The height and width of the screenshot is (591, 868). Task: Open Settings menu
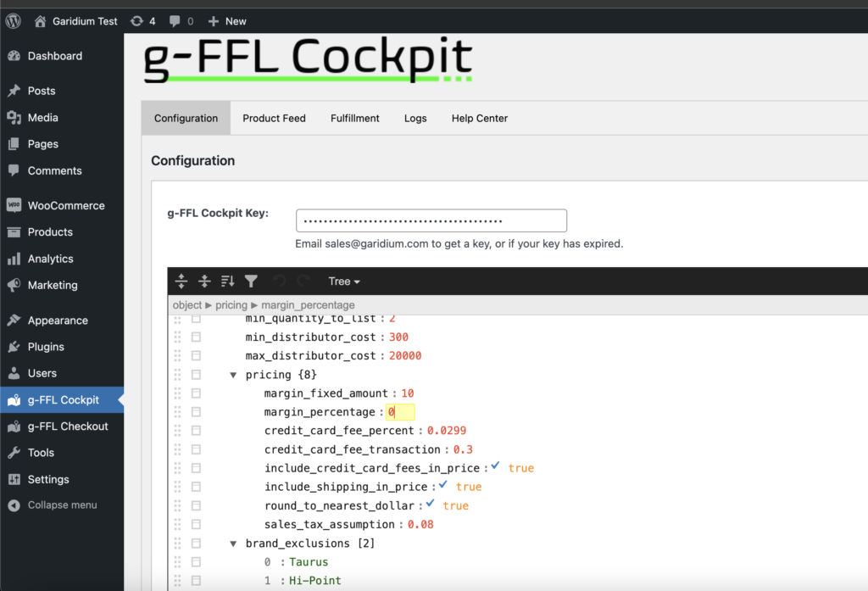(x=48, y=479)
